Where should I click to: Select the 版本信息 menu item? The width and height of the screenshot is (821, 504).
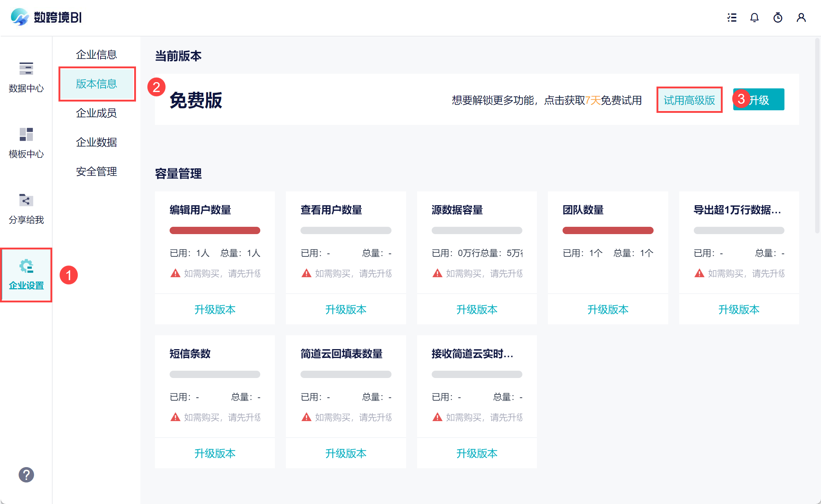pos(97,84)
